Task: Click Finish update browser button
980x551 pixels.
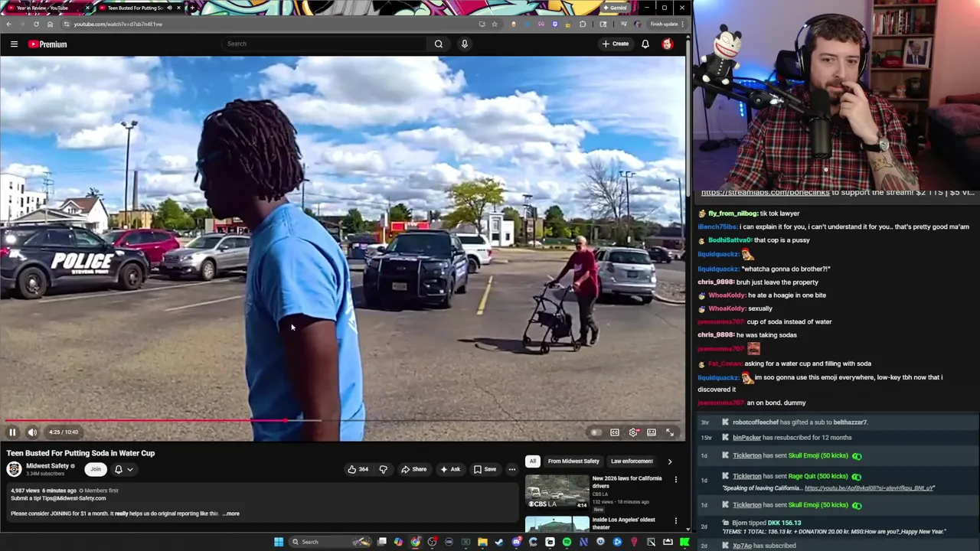Action: pos(666,24)
